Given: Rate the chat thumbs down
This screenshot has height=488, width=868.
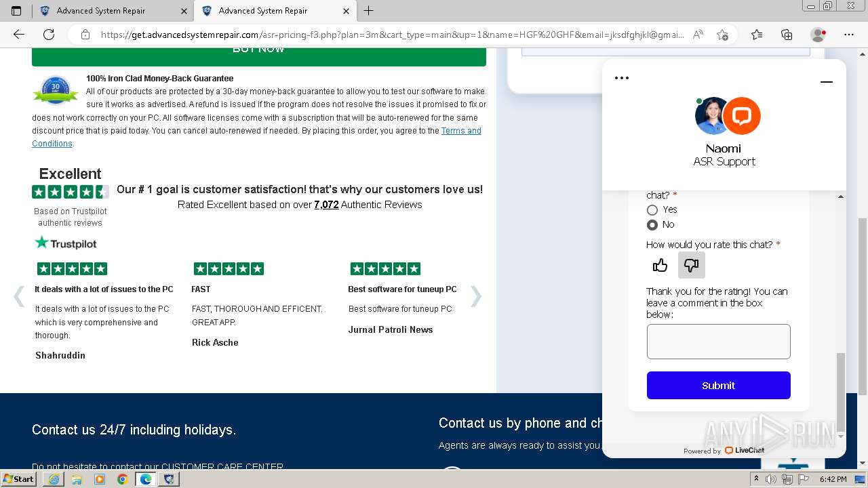Looking at the screenshot, I should [x=692, y=265].
